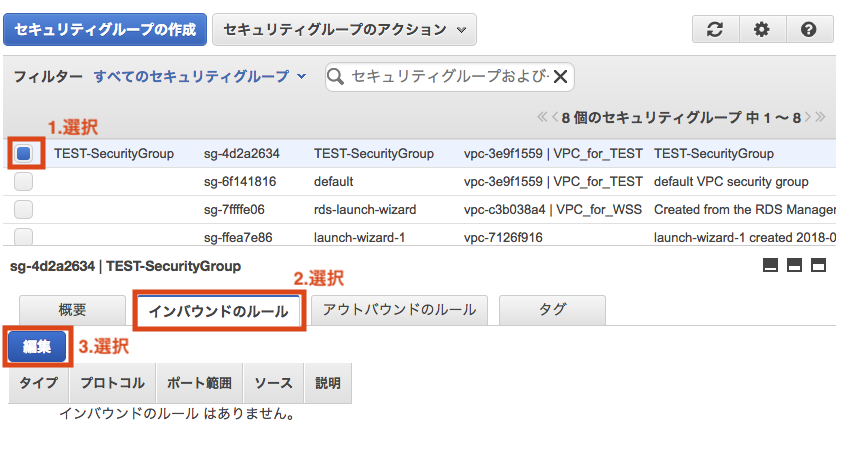Refresh the security group list

pyautogui.click(x=715, y=29)
